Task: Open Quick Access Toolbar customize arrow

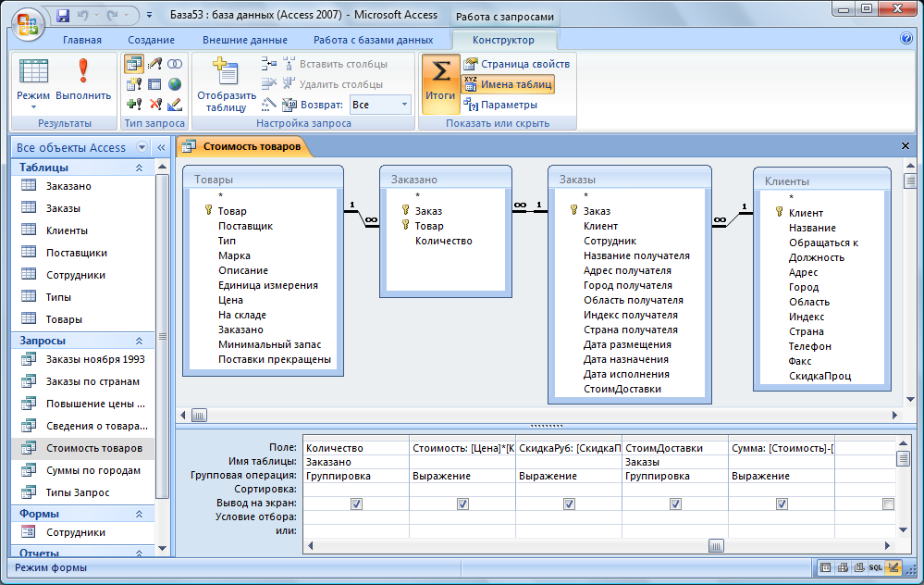Action: (149, 16)
